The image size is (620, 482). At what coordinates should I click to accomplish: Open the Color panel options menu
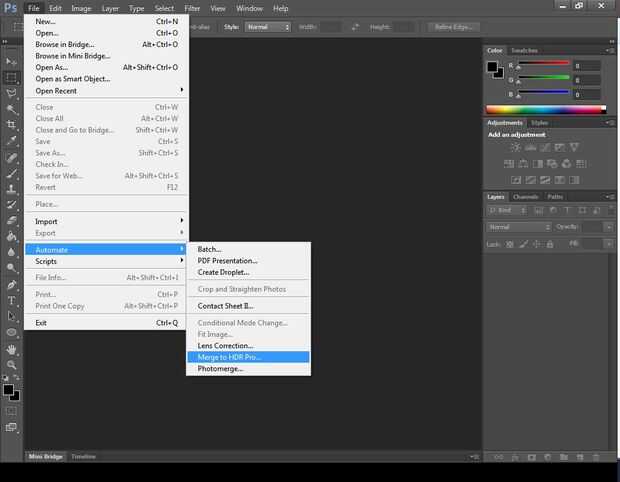click(x=610, y=50)
